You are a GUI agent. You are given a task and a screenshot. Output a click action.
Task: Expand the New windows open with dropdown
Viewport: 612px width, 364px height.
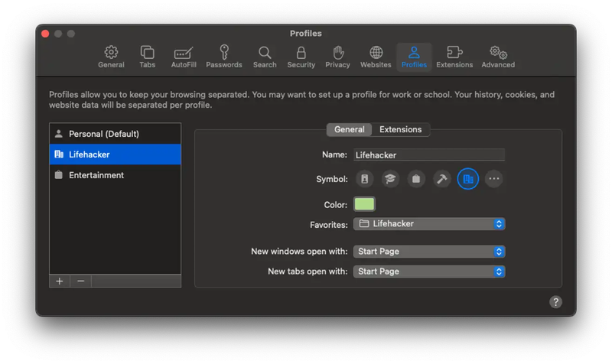pos(429,252)
